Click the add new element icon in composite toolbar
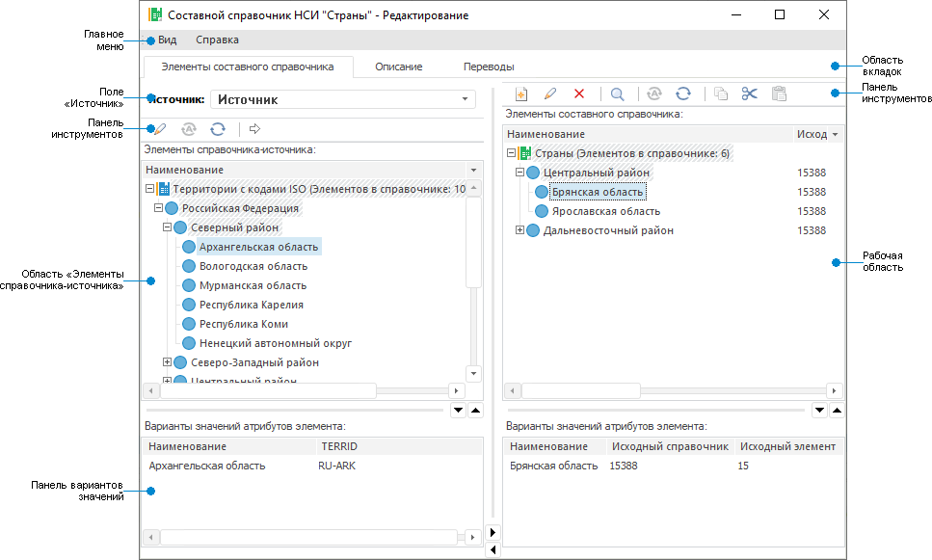This screenshot has height=560, width=932. click(x=521, y=93)
